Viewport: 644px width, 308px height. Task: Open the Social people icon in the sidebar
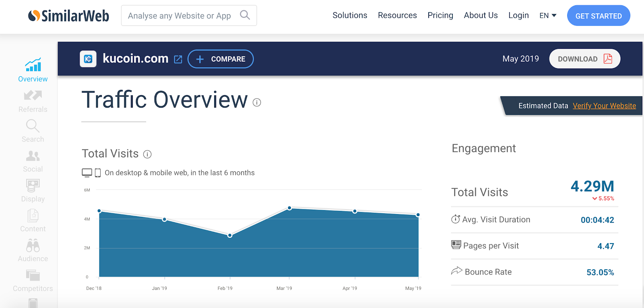tap(33, 156)
